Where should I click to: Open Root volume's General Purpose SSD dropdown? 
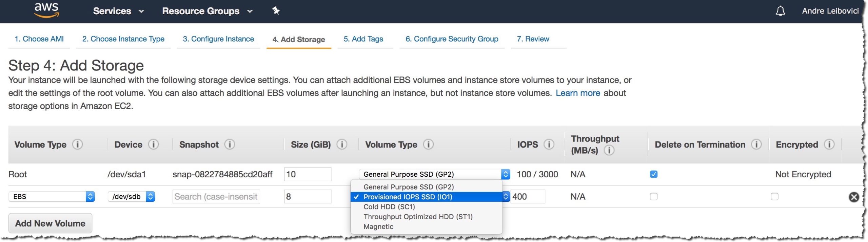434,174
